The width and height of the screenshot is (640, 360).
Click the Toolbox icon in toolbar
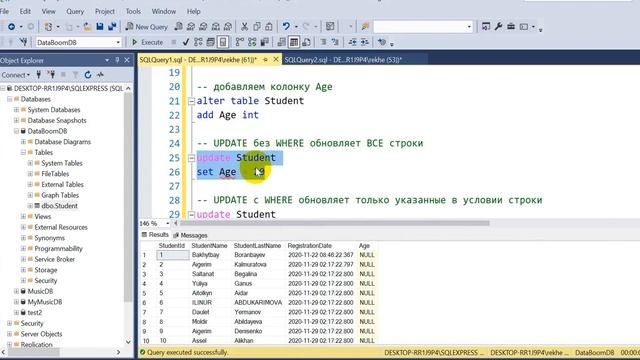point(511,27)
